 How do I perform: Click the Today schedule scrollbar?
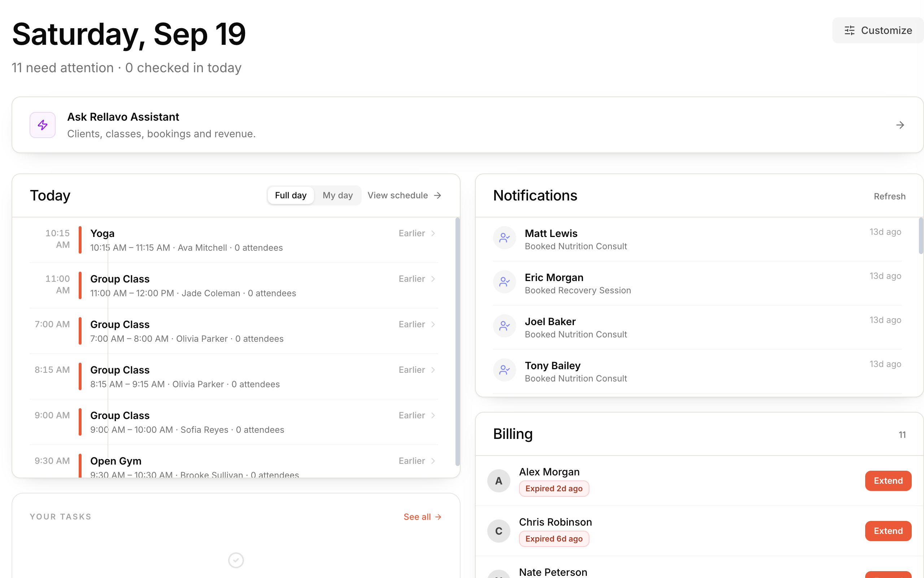pyautogui.click(x=457, y=341)
